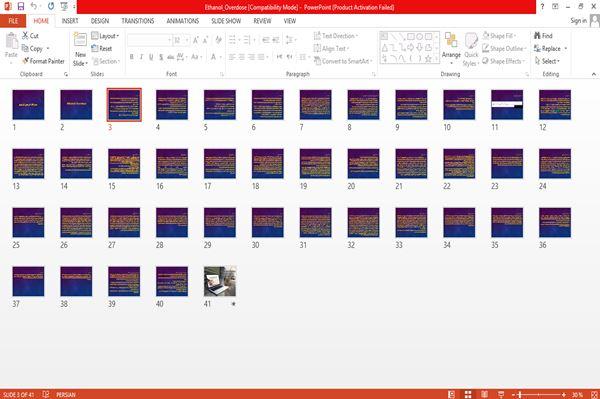
Task: Switch to the INSERT tab
Action: click(70, 21)
